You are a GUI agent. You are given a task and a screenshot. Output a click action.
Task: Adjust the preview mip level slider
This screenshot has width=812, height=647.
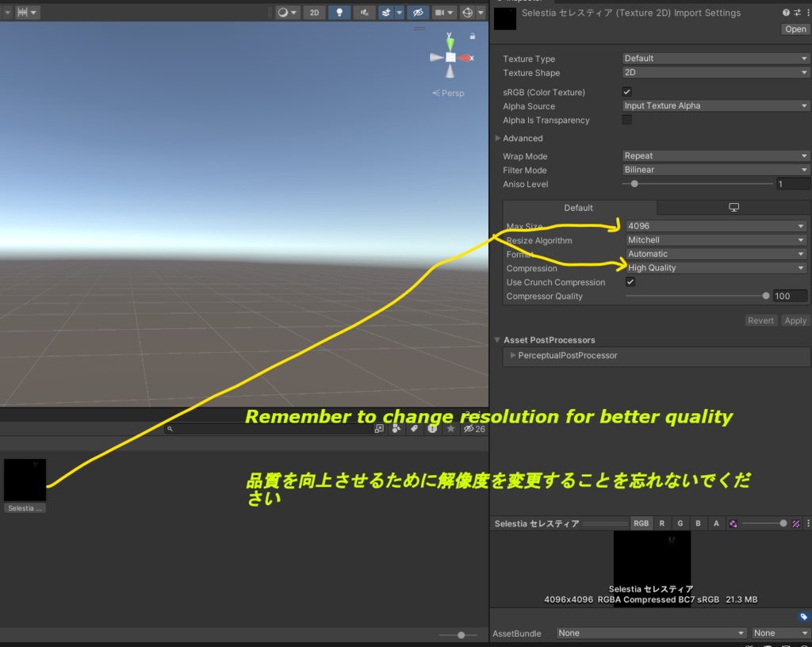tap(764, 523)
